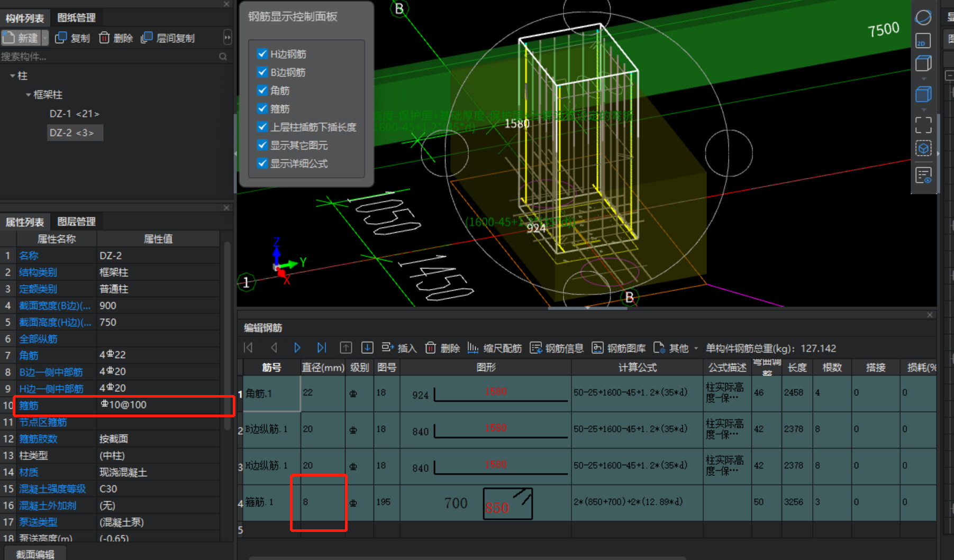Click the 缩尺配筋 button

coord(494,348)
